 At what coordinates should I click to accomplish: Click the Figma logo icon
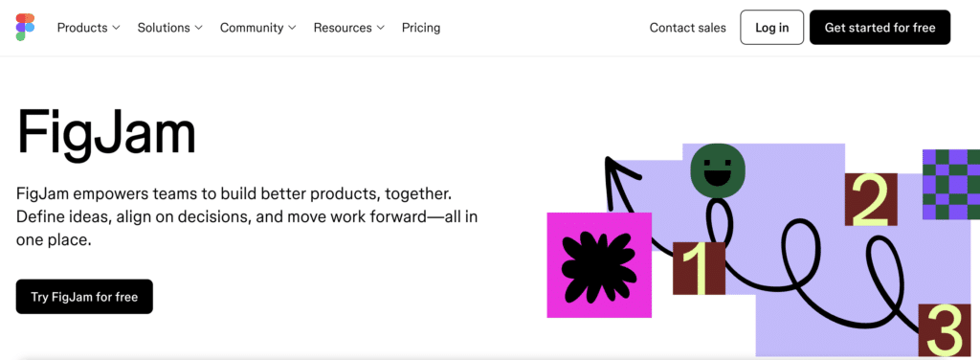[x=25, y=28]
